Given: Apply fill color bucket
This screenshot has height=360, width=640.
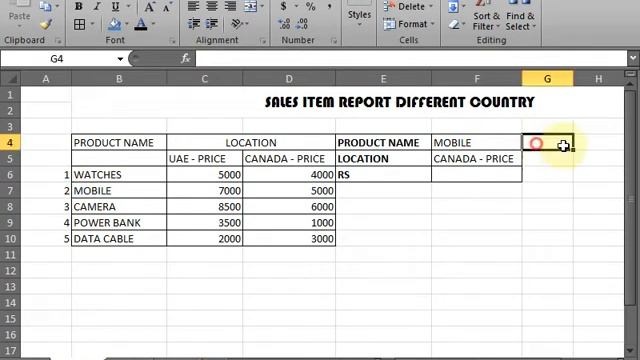Looking at the screenshot, I should click(x=114, y=24).
